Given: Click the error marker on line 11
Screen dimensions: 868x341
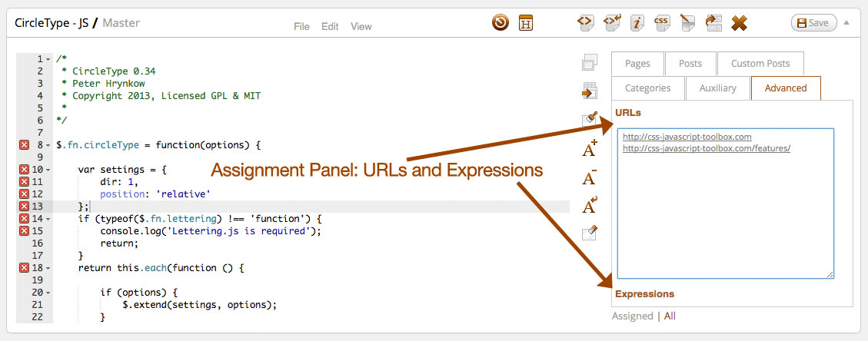Looking at the screenshot, I should tap(24, 181).
